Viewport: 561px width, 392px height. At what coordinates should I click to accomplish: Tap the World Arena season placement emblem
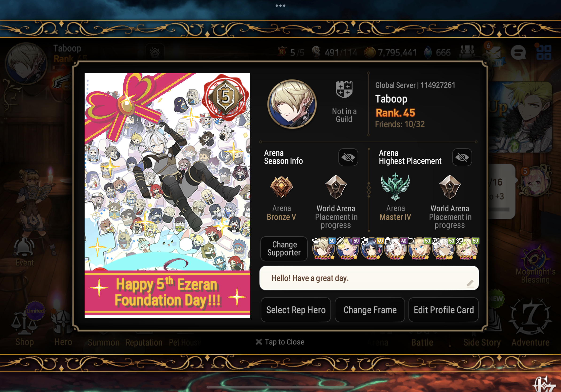[x=336, y=187]
